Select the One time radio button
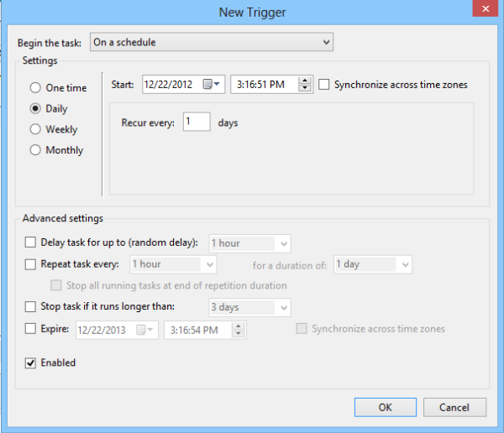Screen dimensions: 504x433 [x=35, y=88]
